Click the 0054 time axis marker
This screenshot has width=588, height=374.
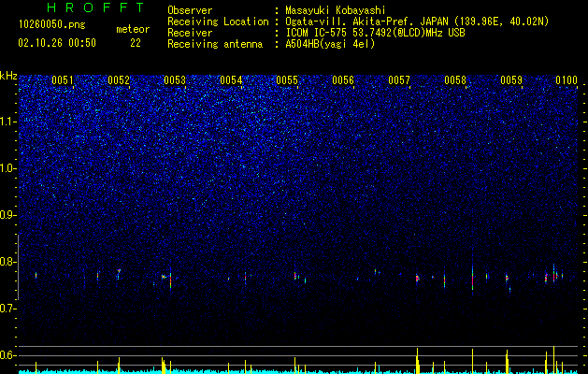pyautogui.click(x=231, y=80)
